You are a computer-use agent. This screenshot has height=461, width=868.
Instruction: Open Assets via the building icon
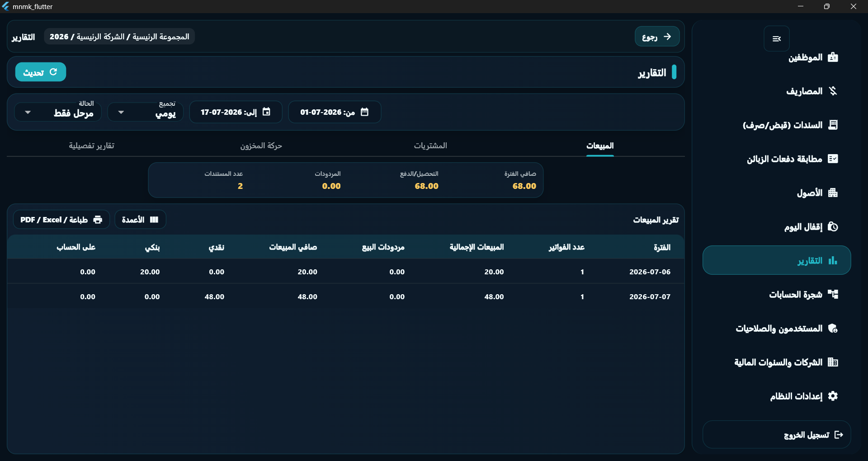pos(833,193)
